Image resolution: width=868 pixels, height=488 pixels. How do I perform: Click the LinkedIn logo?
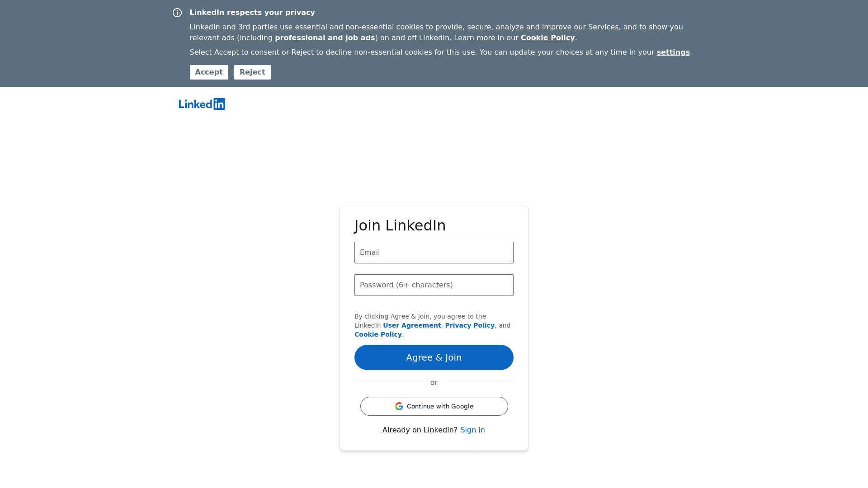[x=202, y=104]
